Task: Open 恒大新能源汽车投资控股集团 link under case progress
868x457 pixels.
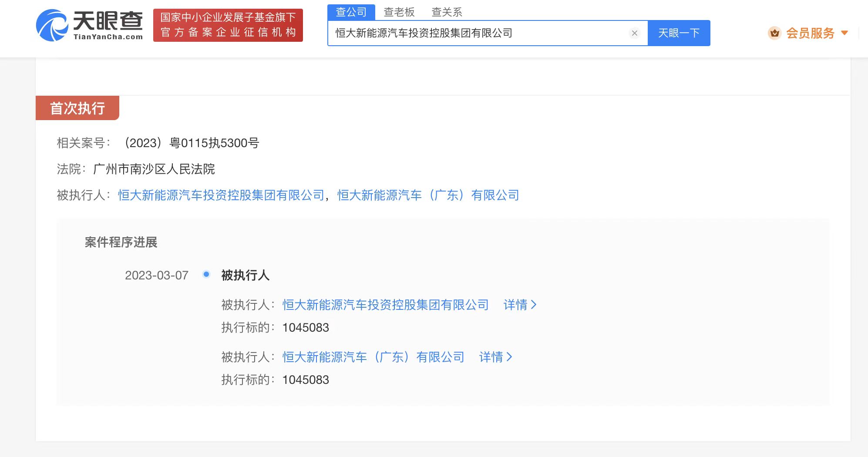Action: [385, 305]
